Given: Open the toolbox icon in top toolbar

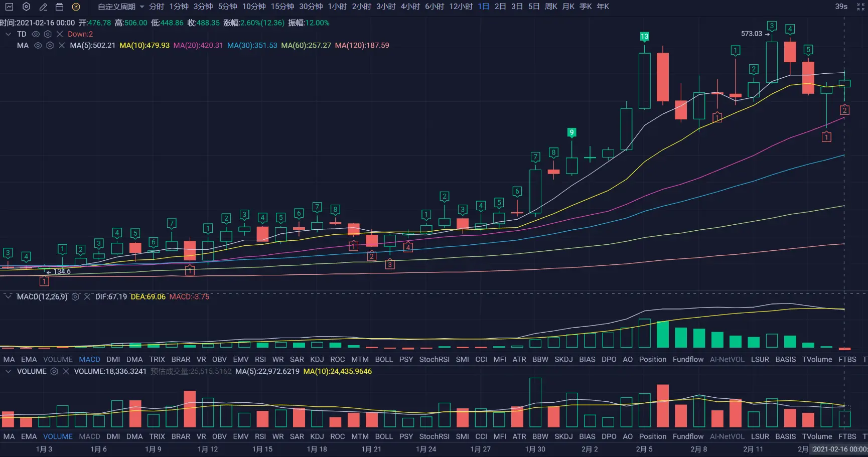Looking at the screenshot, I should point(59,7).
